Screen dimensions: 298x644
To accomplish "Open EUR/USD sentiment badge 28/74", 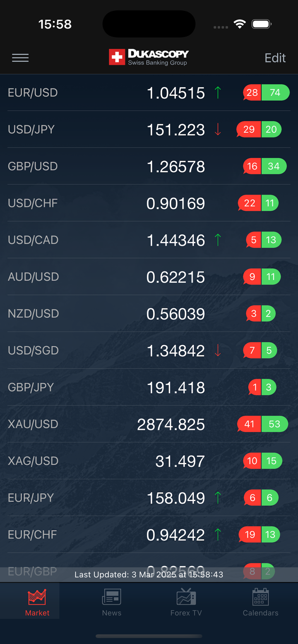I will (266, 93).
